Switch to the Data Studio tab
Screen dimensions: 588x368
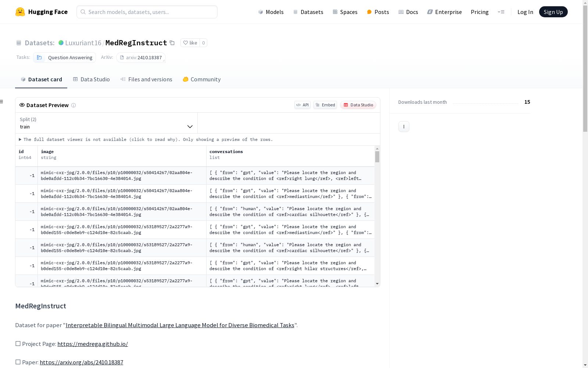click(x=91, y=79)
